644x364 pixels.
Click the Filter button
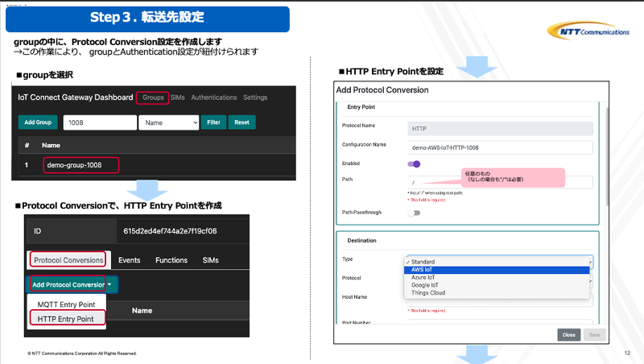[213, 122]
